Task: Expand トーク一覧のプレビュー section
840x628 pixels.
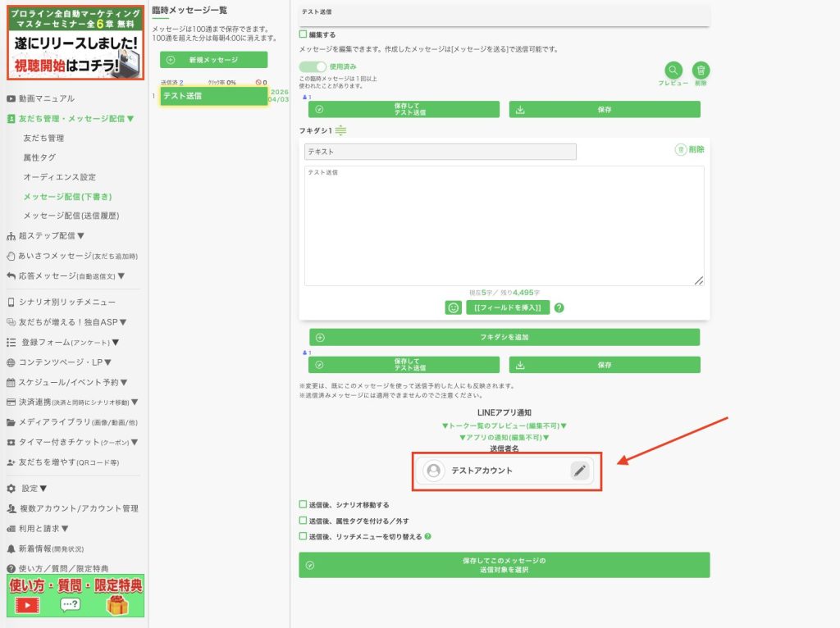Action: coord(504,426)
